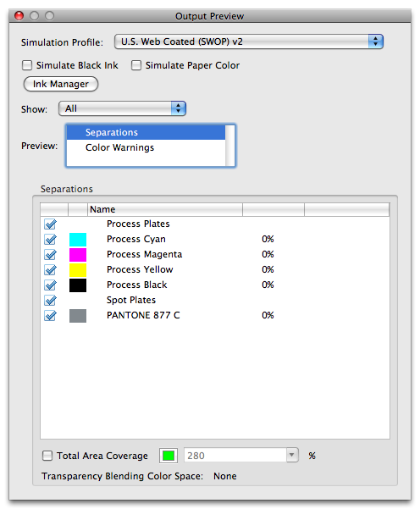Click the Process Cyan color swatch
The image size is (420, 509).
tap(78, 240)
